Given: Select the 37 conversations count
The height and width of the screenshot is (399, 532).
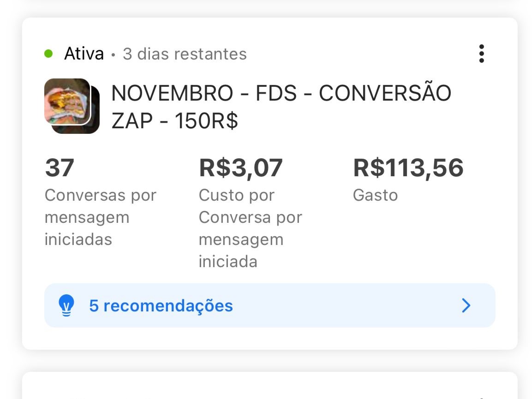Looking at the screenshot, I should point(60,167).
